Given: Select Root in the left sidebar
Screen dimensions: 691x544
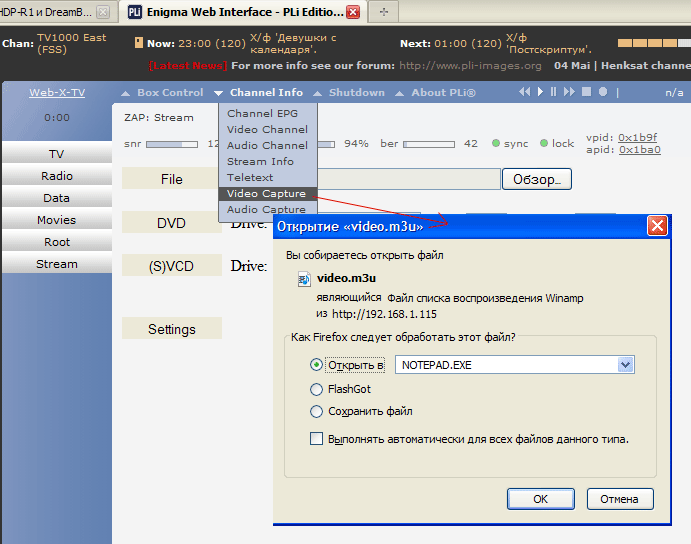Looking at the screenshot, I should point(57,242).
